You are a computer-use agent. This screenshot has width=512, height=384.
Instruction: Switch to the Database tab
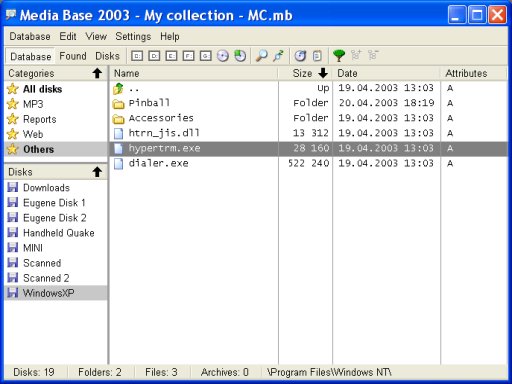[31, 56]
